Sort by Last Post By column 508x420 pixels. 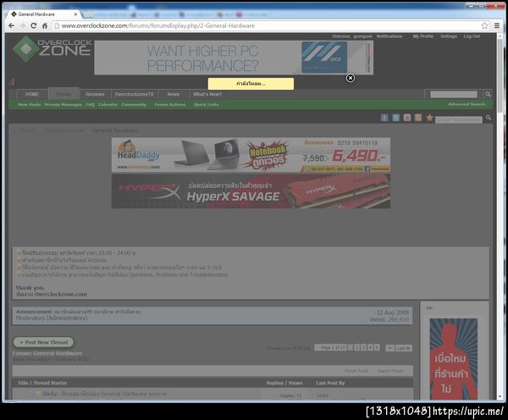[330, 383]
